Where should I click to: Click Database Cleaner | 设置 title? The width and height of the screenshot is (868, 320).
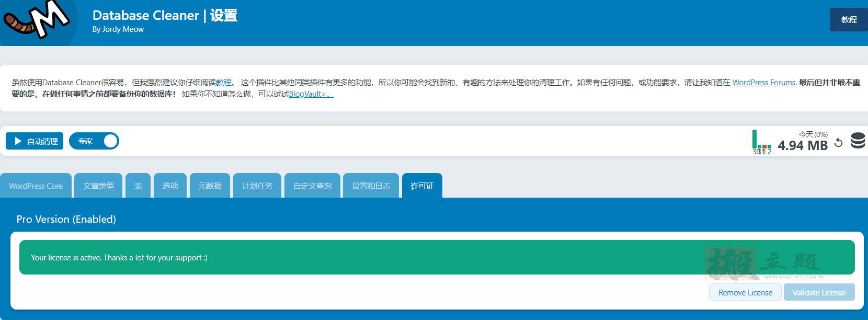coord(165,16)
